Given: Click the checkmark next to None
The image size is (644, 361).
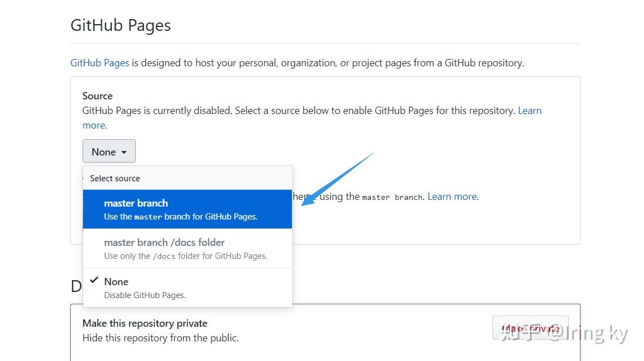Looking at the screenshot, I should coord(94,279).
